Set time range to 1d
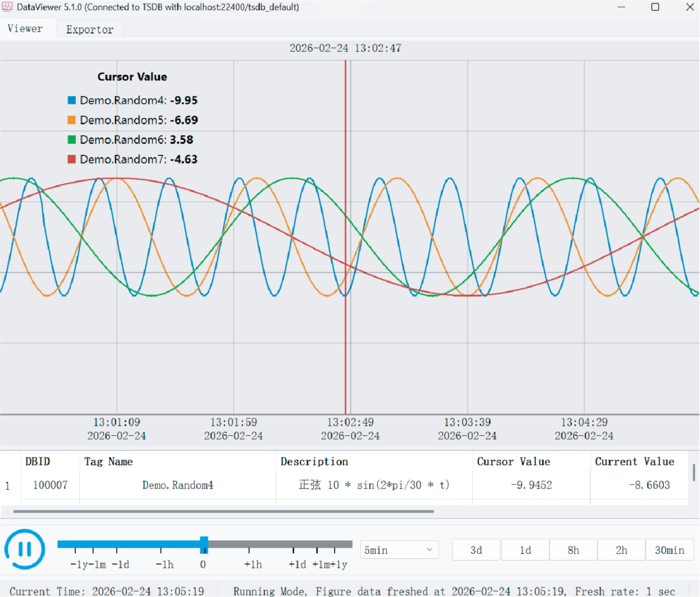The width and height of the screenshot is (700, 597). click(525, 550)
